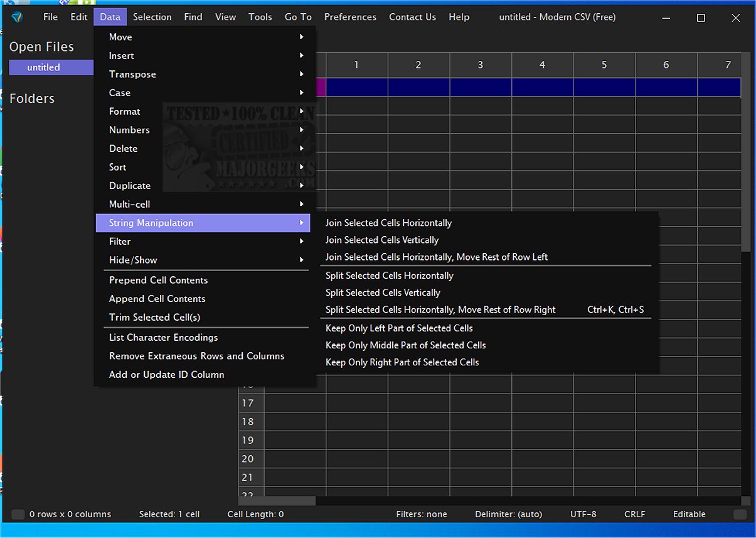Toggle the Editable mode indicator

tap(689, 514)
